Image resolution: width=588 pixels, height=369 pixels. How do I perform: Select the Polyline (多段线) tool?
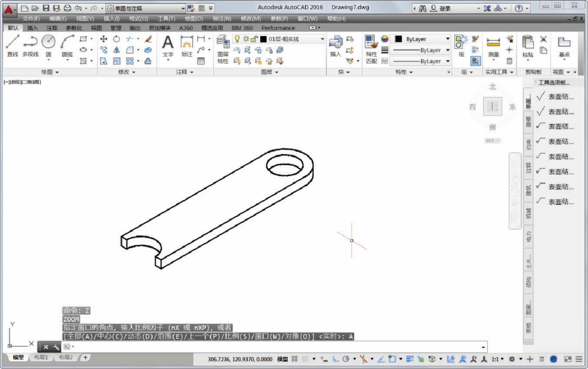pyautogui.click(x=31, y=46)
